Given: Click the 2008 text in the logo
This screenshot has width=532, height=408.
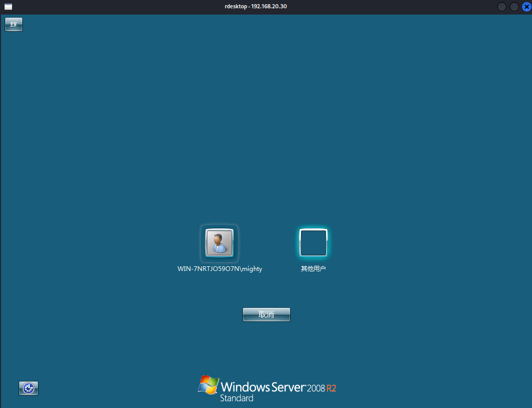Looking at the screenshot, I should (316, 388).
